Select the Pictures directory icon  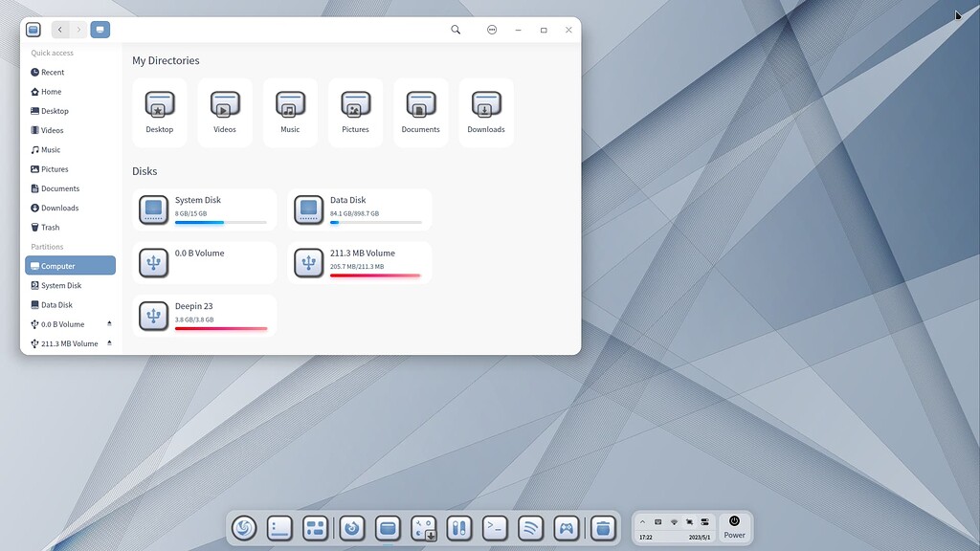[355, 107]
